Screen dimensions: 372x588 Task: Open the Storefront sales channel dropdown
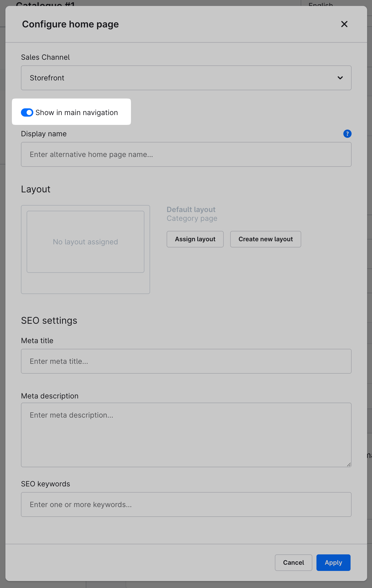coord(186,78)
